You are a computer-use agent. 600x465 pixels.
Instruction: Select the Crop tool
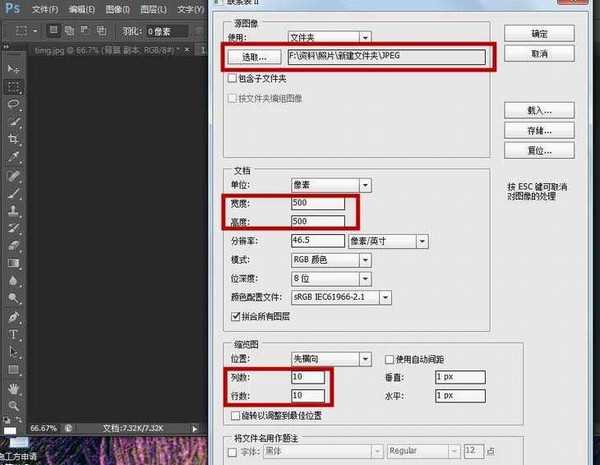click(14, 140)
